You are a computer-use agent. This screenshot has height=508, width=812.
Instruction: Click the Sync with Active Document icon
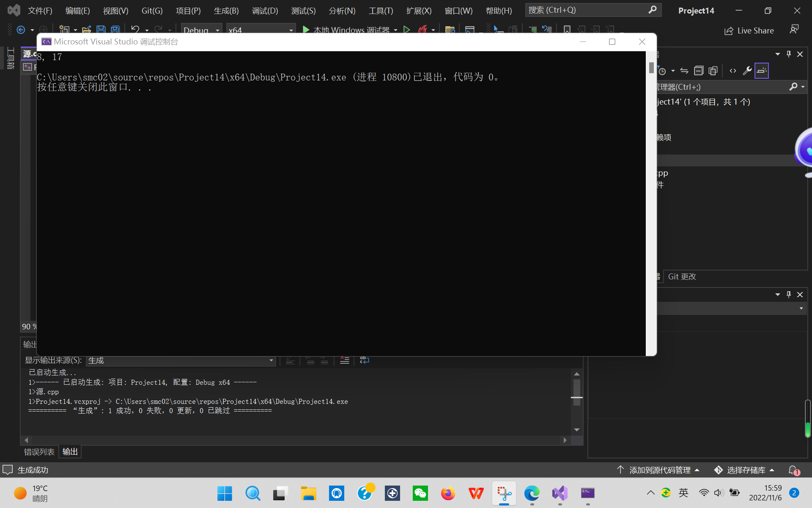coord(684,71)
